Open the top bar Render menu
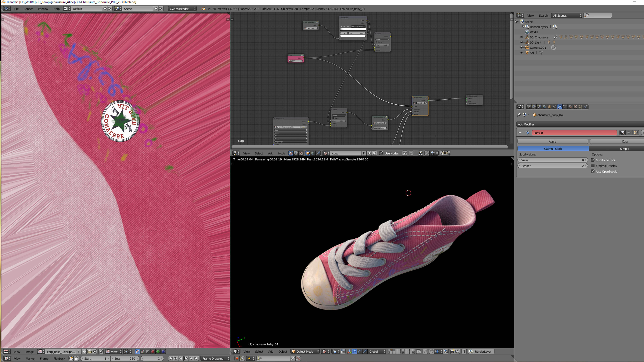 point(28,9)
